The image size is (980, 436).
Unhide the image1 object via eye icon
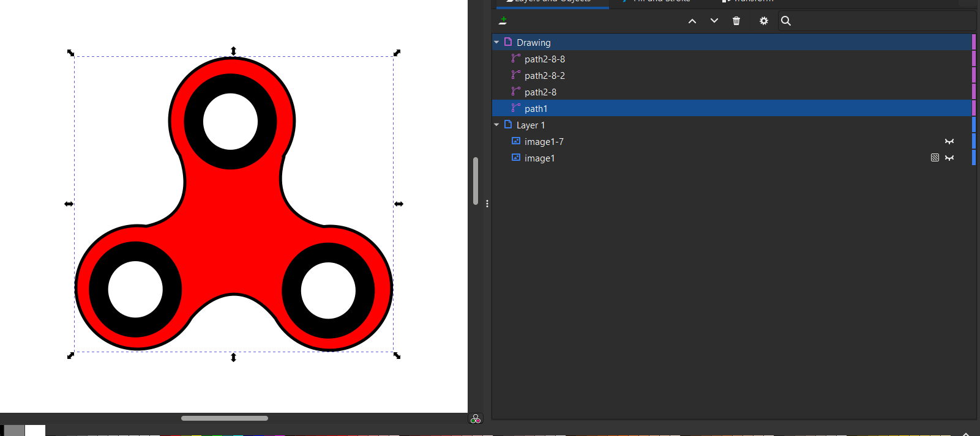click(949, 158)
